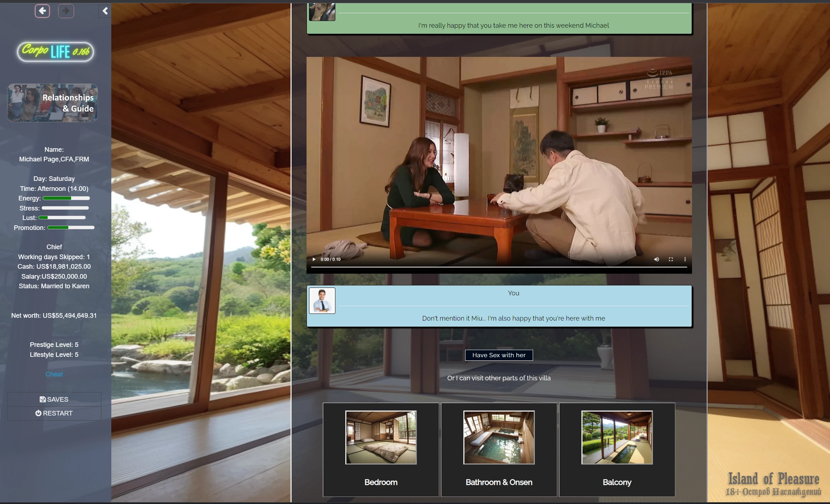Click the player avatar in dialogue
This screenshot has width=830, height=504.
(x=322, y=301)
